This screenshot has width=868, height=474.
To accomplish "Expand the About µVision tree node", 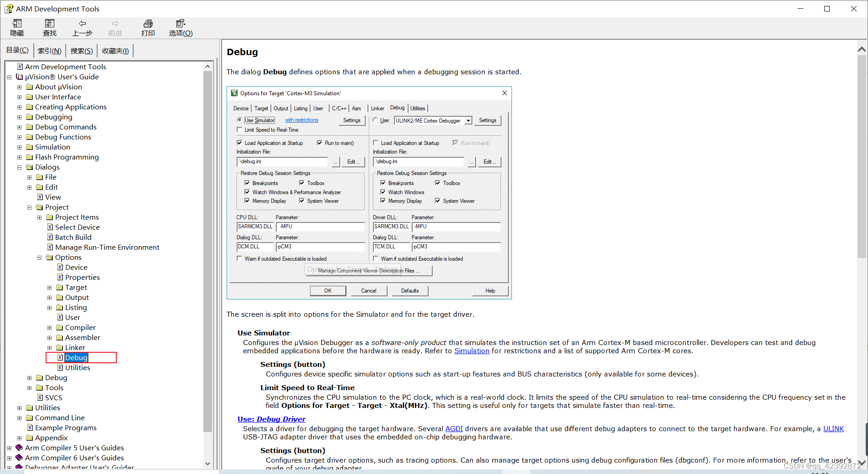I will [x=19, y=87].
